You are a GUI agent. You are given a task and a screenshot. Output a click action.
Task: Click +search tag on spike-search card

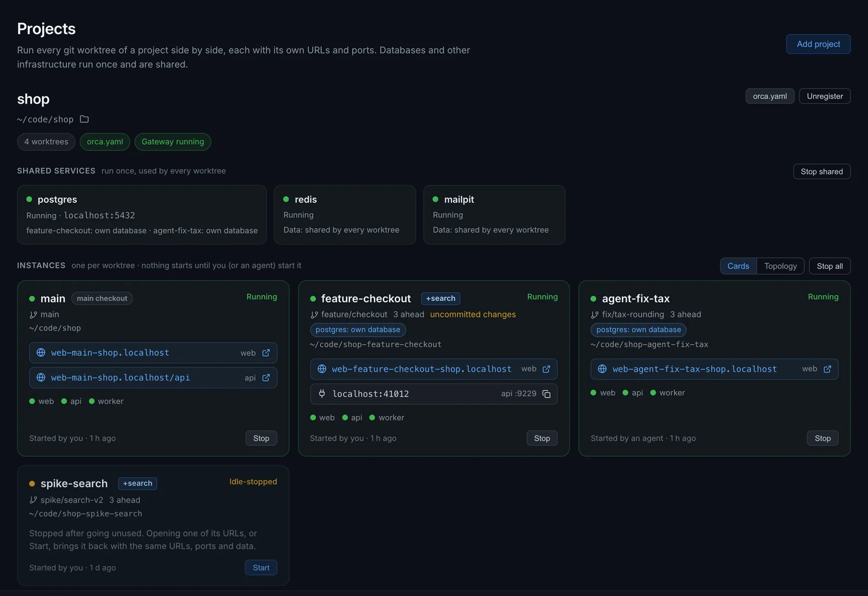[x=137, y=484]
